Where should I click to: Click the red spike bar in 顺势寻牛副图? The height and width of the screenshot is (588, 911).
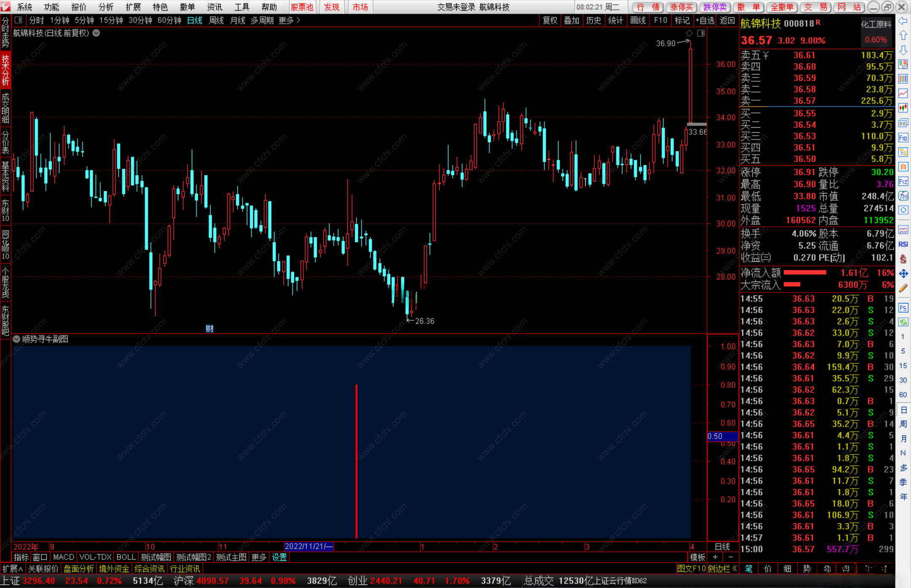click(356, 460)
